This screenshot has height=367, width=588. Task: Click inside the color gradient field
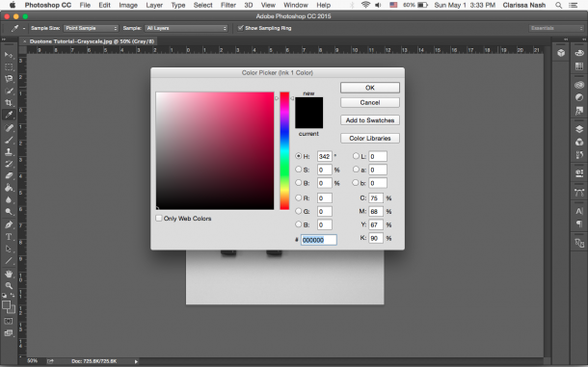215,150
